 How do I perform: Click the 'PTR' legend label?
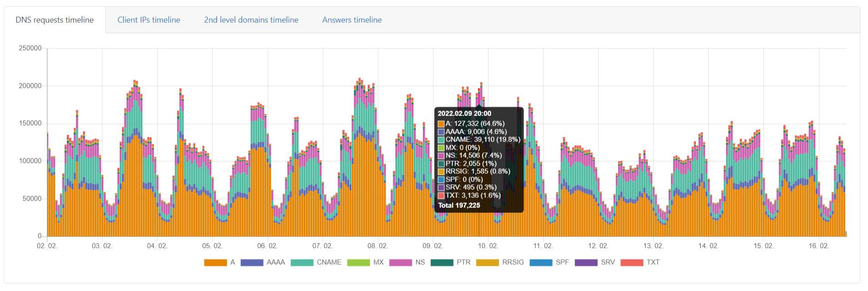pyautogui.click(x=464, y=262)
